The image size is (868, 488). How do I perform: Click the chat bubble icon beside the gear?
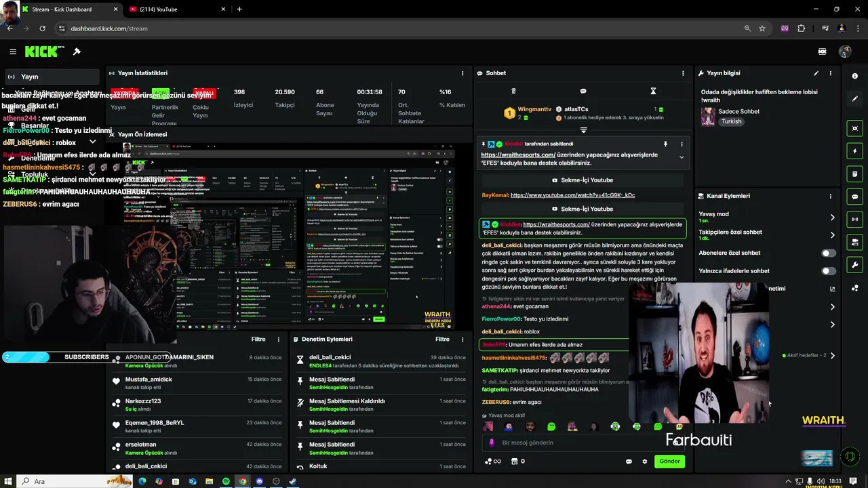(629, 462)
